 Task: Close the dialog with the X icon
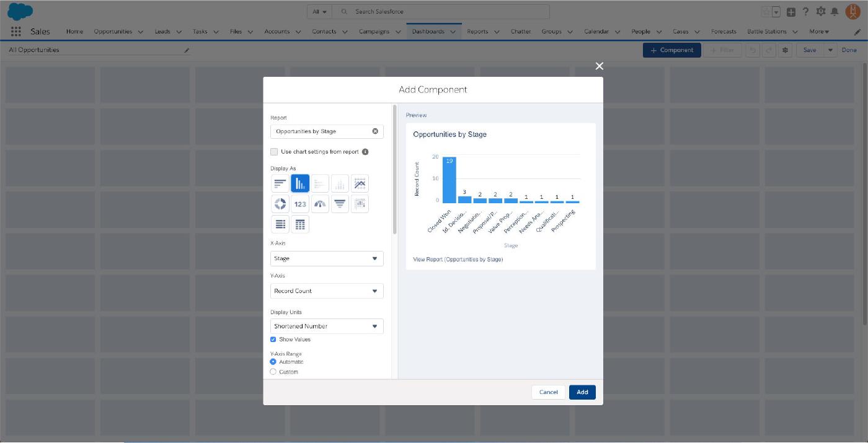click(x=599, y=66)
